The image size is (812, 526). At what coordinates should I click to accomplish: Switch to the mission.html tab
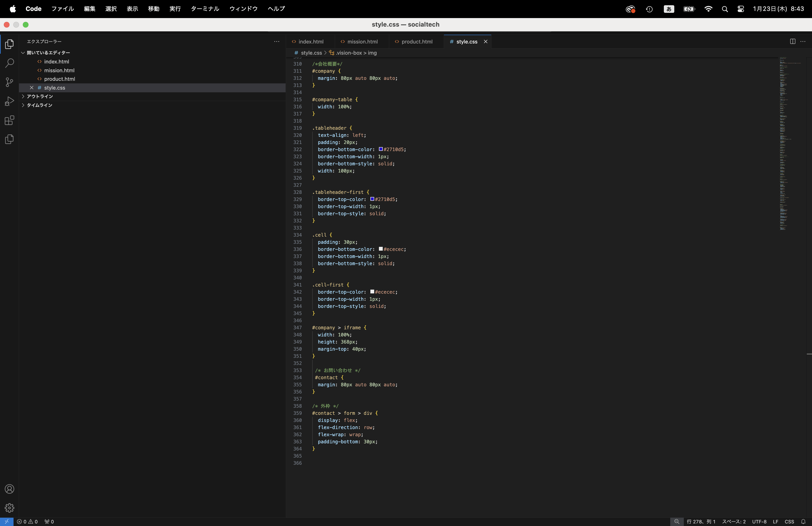click(362, 42)
